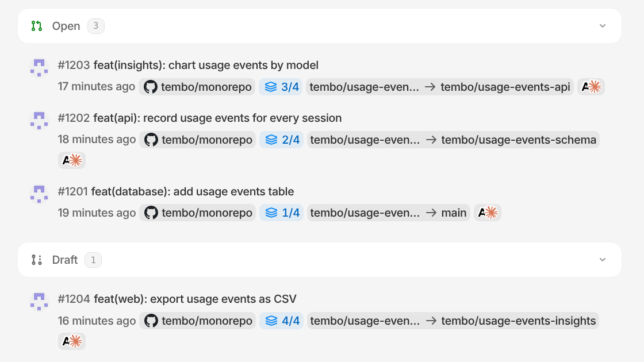Click GitHub icon in #1203's repo tag
Image resolution: width=644 pixels, height=362 pixels.
150,87
